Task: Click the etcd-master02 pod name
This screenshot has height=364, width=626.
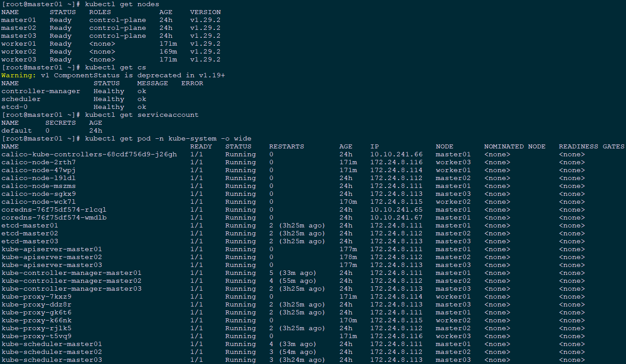Action: [x=29, y=233]
